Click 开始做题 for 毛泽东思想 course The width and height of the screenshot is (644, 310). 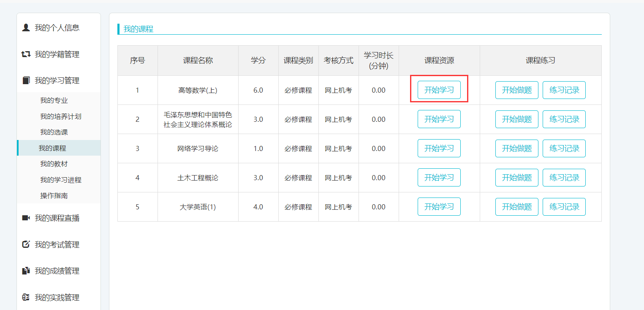tap(517, 119)
